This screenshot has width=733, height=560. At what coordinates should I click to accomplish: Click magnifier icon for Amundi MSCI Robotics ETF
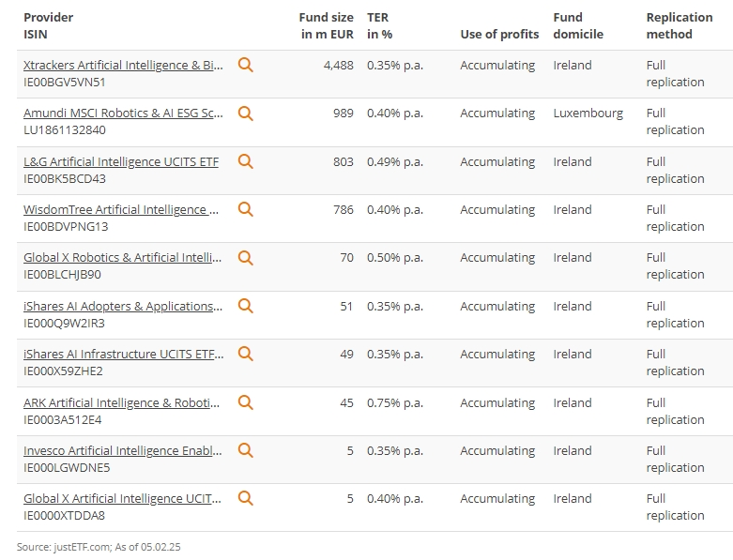coord(245,114)
